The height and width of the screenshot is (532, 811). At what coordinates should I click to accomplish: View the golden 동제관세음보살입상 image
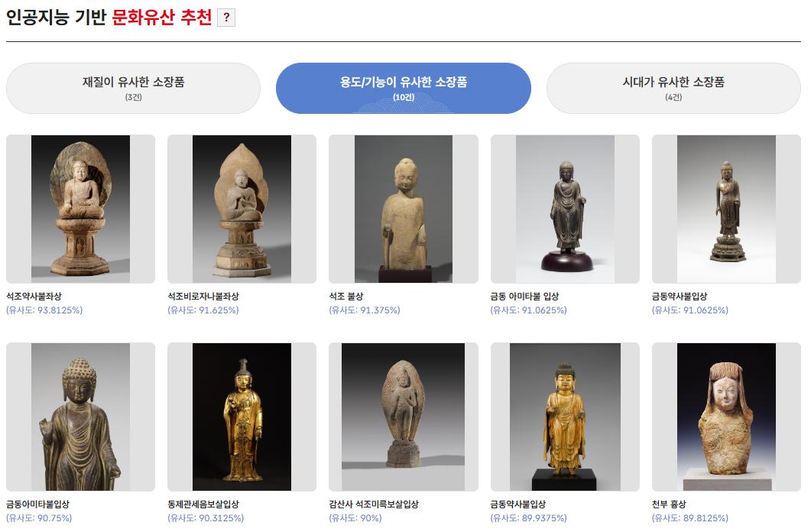tap(242, 417)
